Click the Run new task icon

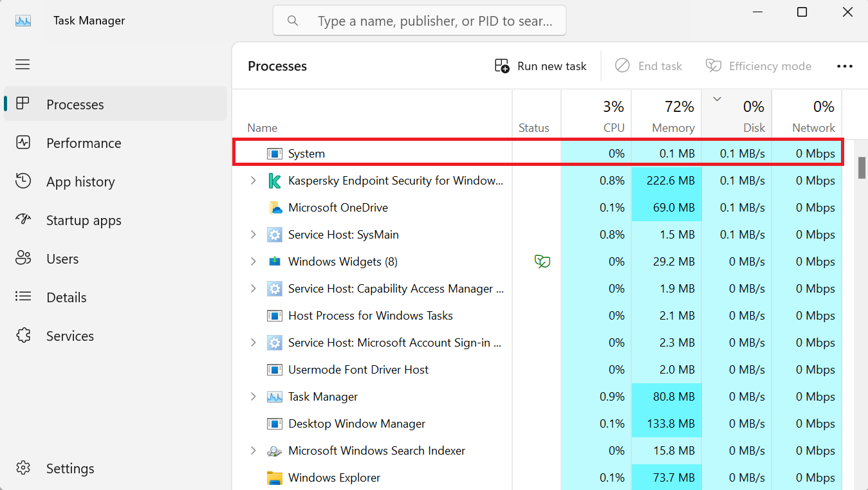[x=502, y=66]
